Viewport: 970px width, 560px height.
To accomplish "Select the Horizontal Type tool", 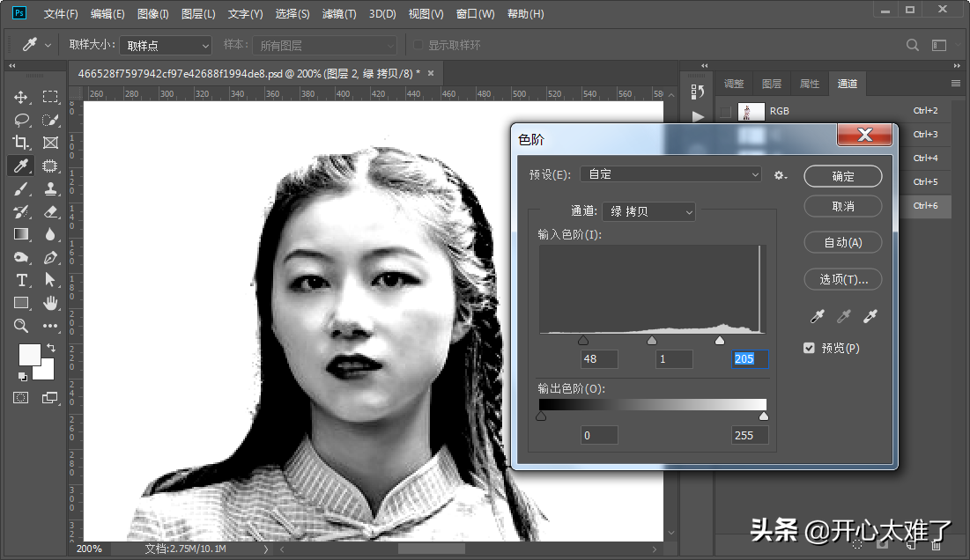I will (x=21, y=280).
